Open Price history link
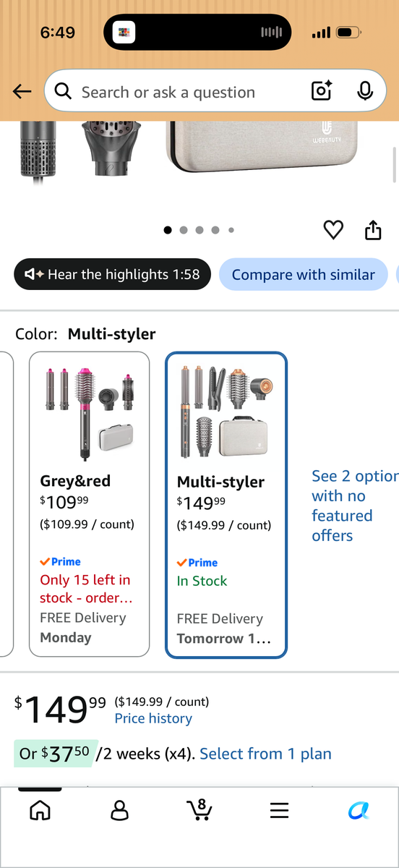This screenshot has width=399, height=868. pyautogui.click(x=153, y=718)
